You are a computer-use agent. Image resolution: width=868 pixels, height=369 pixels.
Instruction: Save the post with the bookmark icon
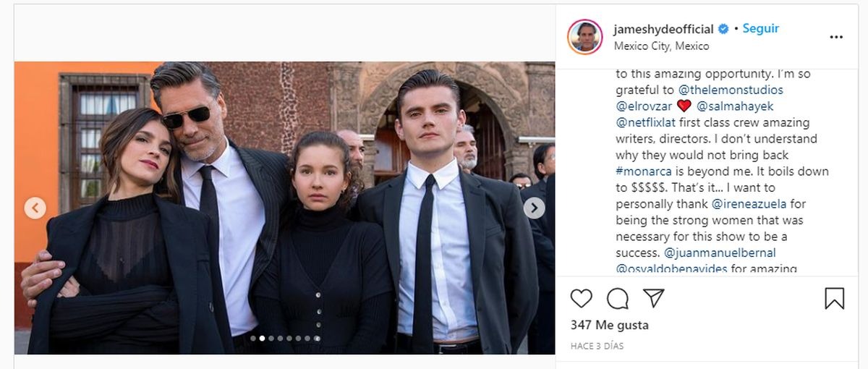(x=834, y=298)
